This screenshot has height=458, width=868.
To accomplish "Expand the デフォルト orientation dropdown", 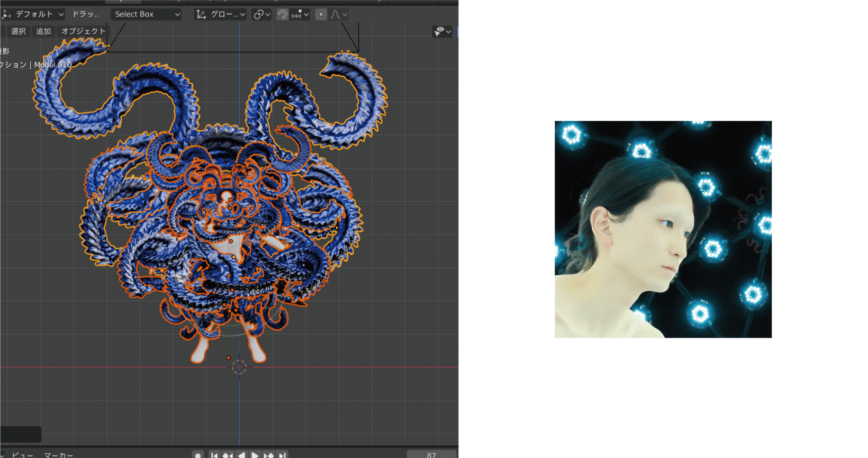I will [x=34, y=14].
